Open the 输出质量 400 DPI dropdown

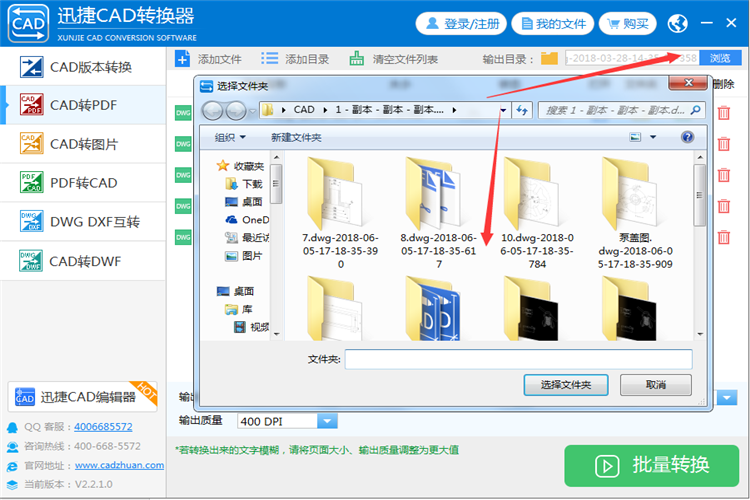[328, 421]
